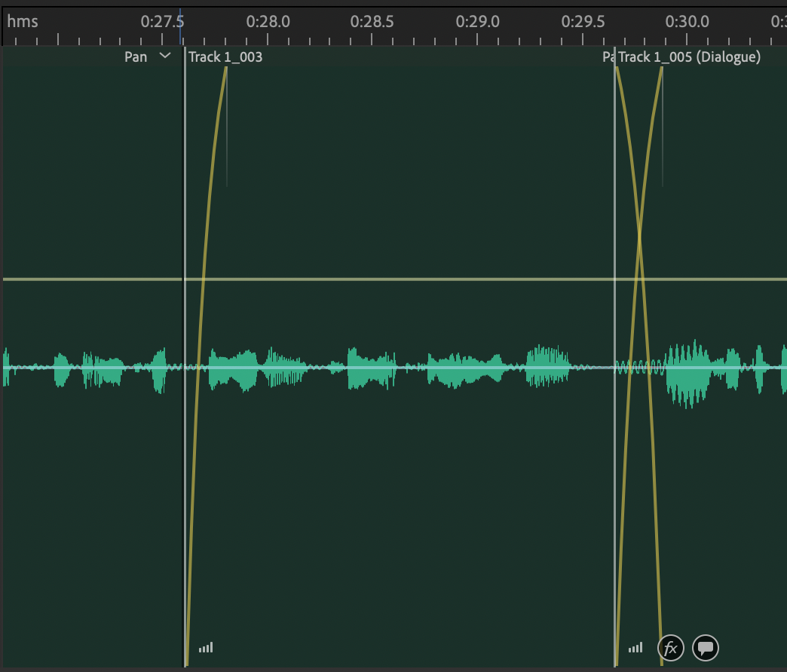Click 0:28.5 on the time ruler
This screenshot has height=672, width=787.
tap(372, 21)
